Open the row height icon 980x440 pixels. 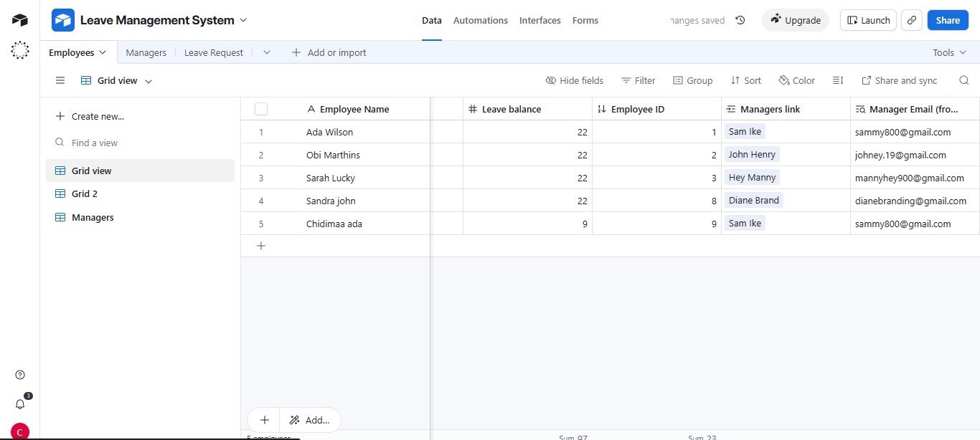[837, 80]
